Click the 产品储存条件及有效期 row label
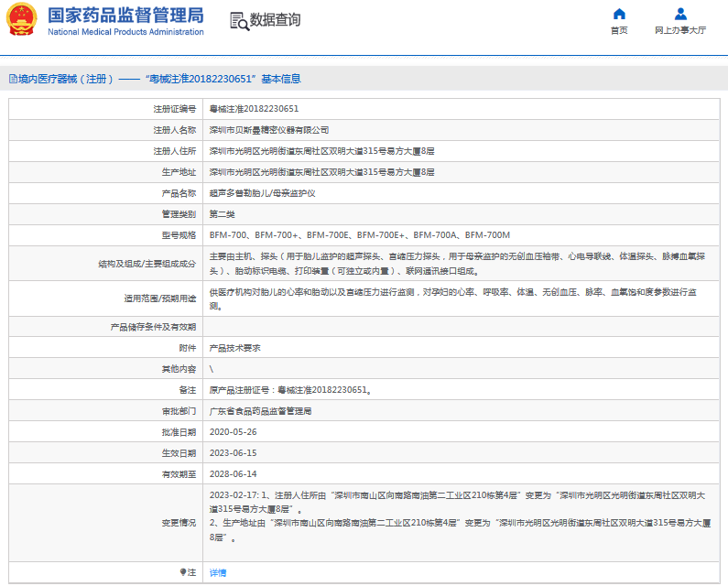Image resolution: width=728 pixels, height=586 pixels. 153,327
